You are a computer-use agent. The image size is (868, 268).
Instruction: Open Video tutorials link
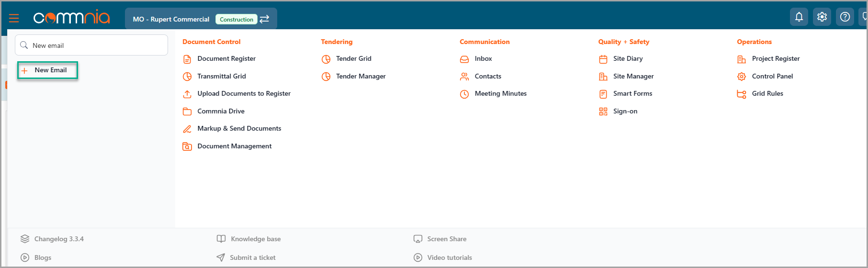pyautogui.click(x=449, y=257)
